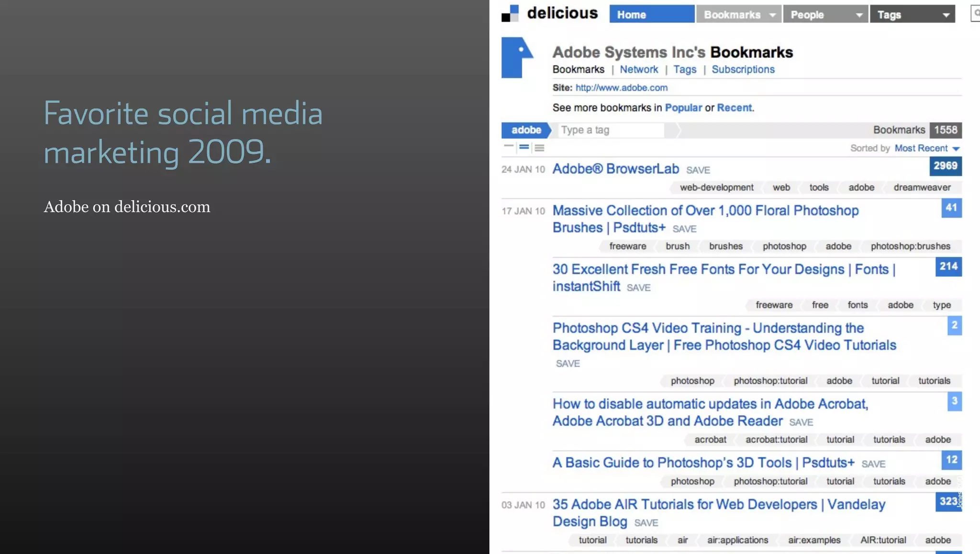Click the acrobat:tutorial tag

(776, 440)
